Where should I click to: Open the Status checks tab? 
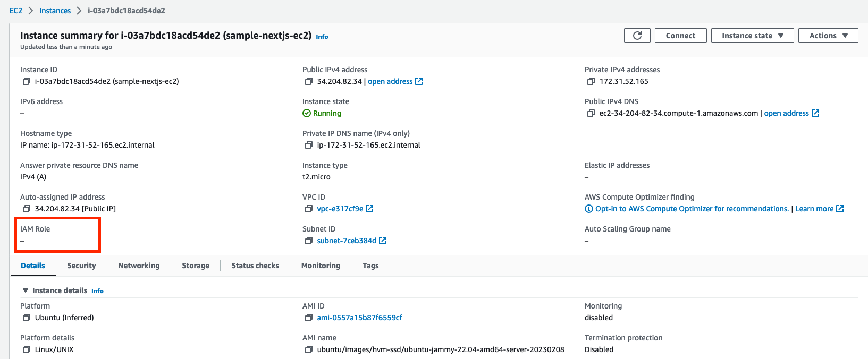tap(255, 266)
